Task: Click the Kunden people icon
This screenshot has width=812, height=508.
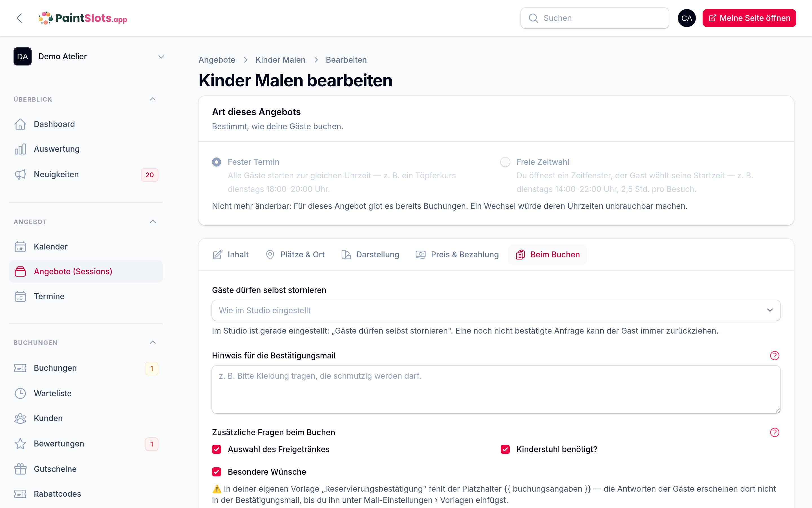Action: pyautogui.click(x=20, y=418)
